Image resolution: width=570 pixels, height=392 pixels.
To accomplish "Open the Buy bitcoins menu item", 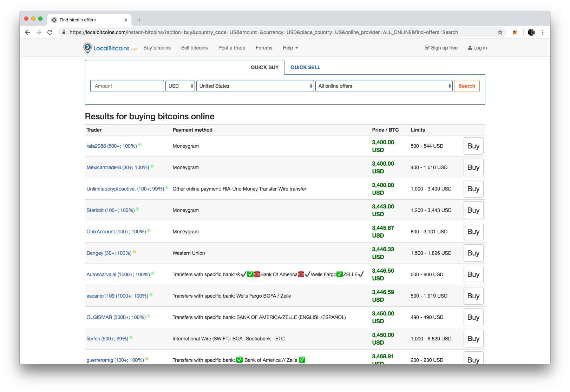I will click(x=157, y=48).
